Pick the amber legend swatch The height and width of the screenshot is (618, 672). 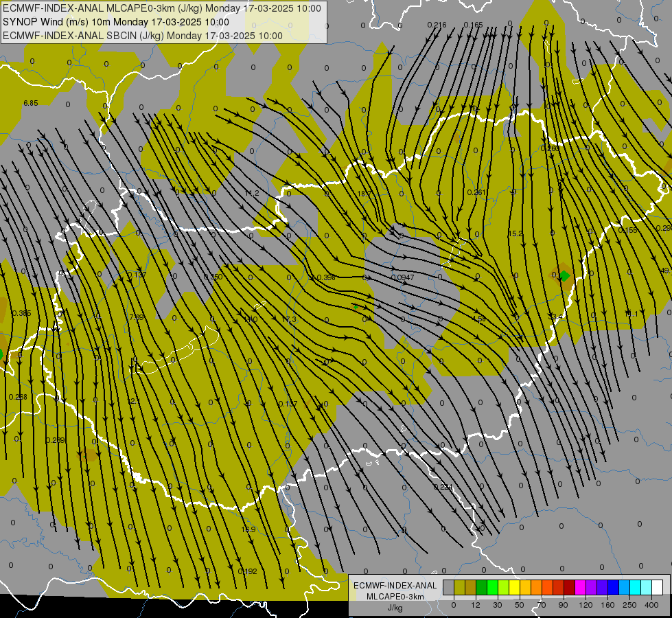(x=525, y=587)
